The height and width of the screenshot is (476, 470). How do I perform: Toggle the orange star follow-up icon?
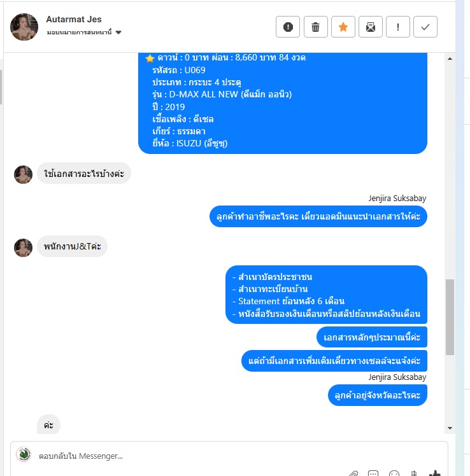click(x=343, y=27)
